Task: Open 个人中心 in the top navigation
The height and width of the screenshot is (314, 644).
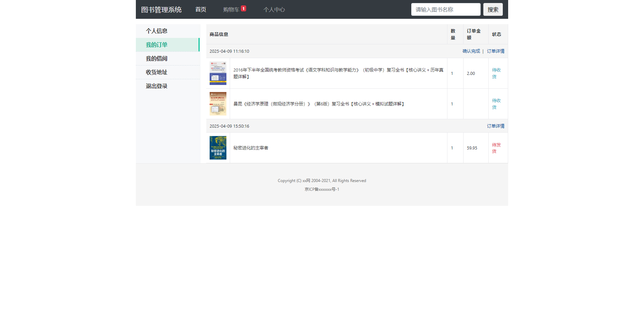Action: (274, 9)
